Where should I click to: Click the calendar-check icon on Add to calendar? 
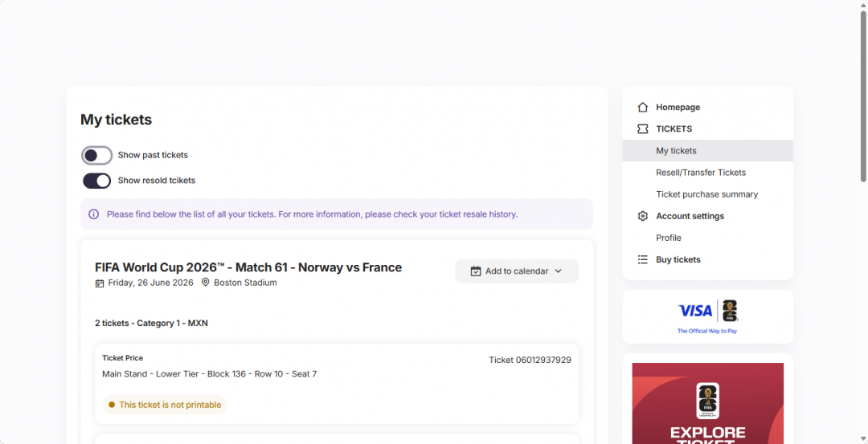pos(476,271)
